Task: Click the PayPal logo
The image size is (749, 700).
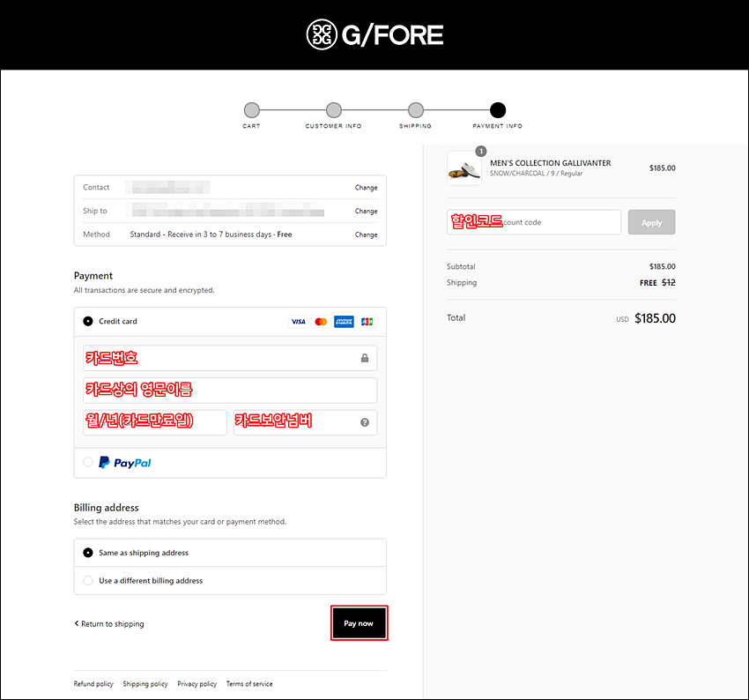Action: pyautogui.click(x=124, y=463)
